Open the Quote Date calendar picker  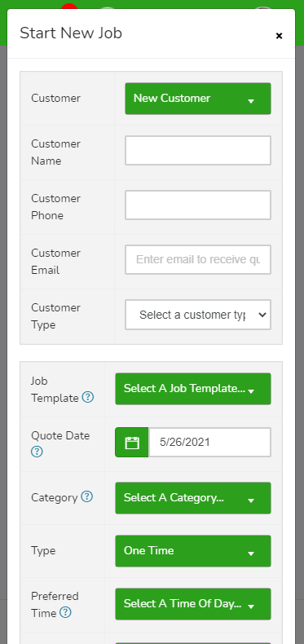(x=132, y=443)
